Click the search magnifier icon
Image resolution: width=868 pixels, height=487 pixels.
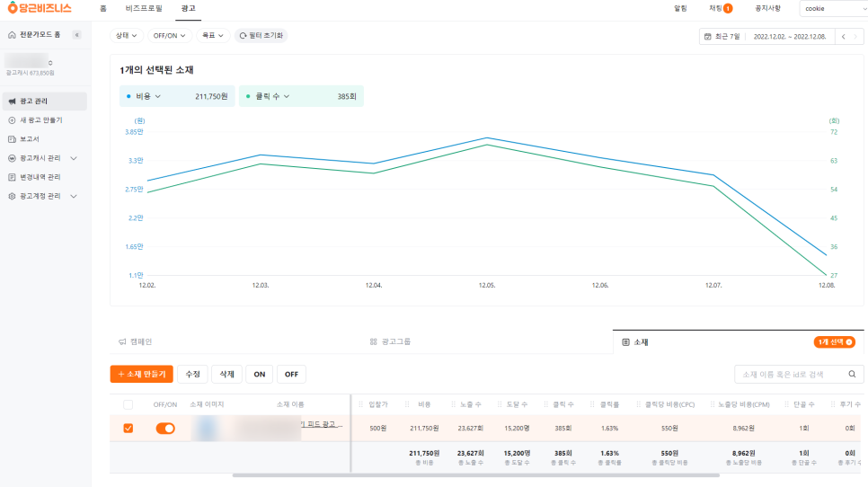852,374
